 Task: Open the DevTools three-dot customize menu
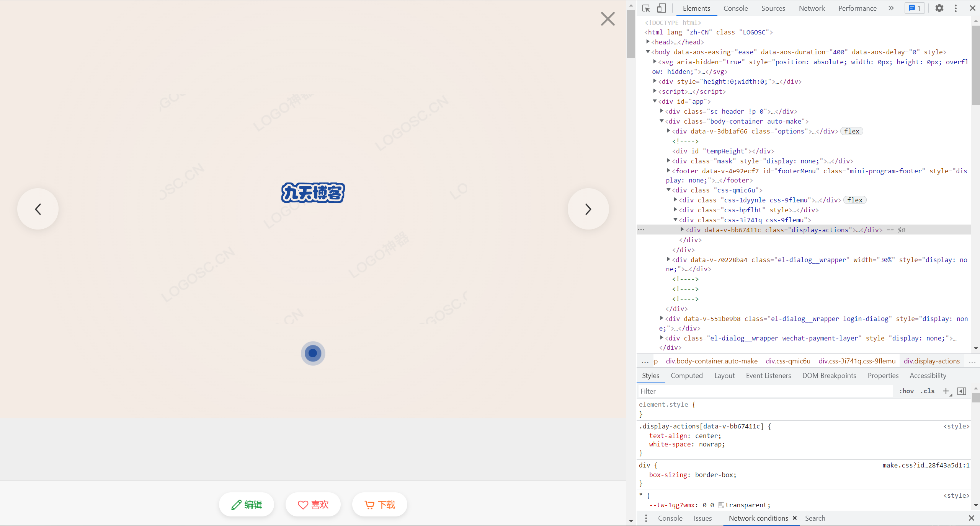pyautogui.click(x=956, y=8)
